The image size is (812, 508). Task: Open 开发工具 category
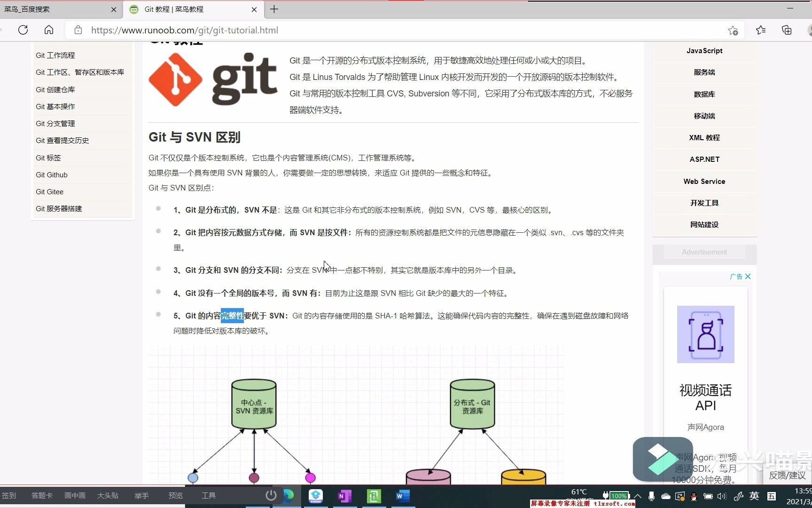click(704, 203)
